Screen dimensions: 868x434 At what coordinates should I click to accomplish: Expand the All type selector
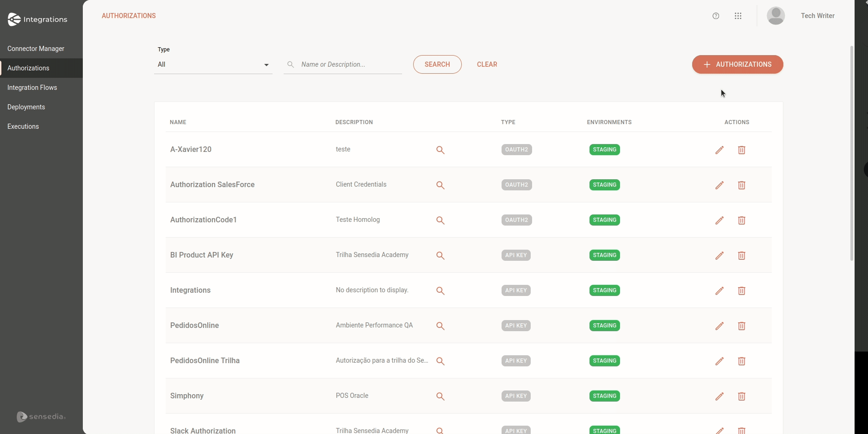coord(266,64)
